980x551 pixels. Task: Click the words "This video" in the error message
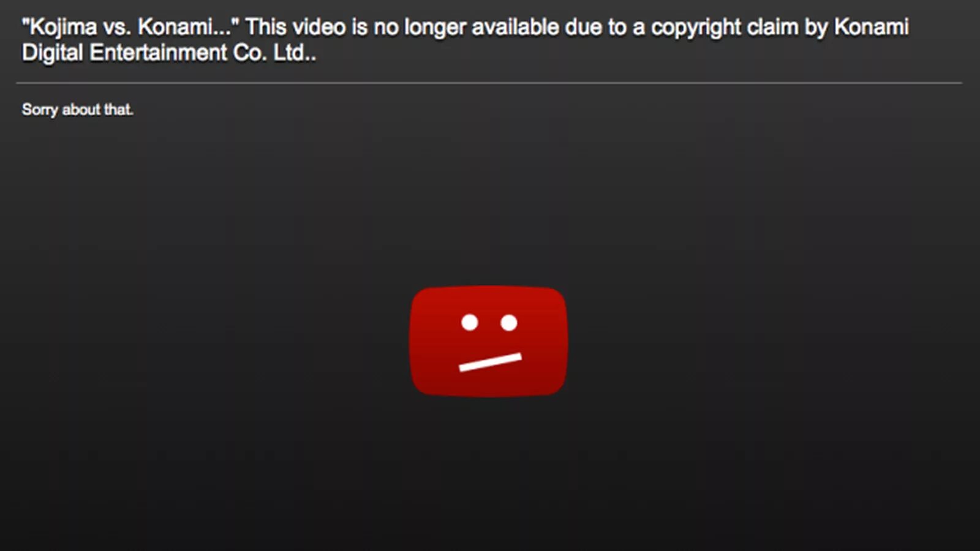coord(296,27)
